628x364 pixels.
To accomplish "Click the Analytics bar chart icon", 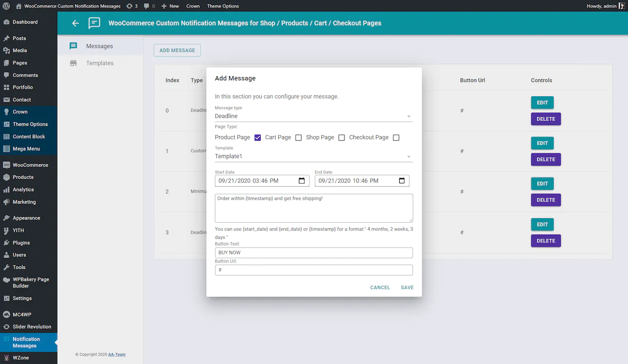I will pos(6,189).
